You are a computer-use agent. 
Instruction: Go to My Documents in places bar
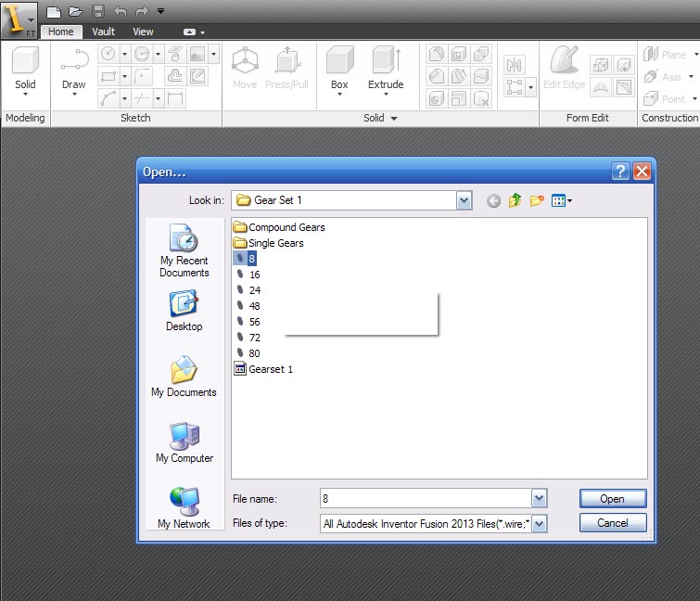click(184, 377)
